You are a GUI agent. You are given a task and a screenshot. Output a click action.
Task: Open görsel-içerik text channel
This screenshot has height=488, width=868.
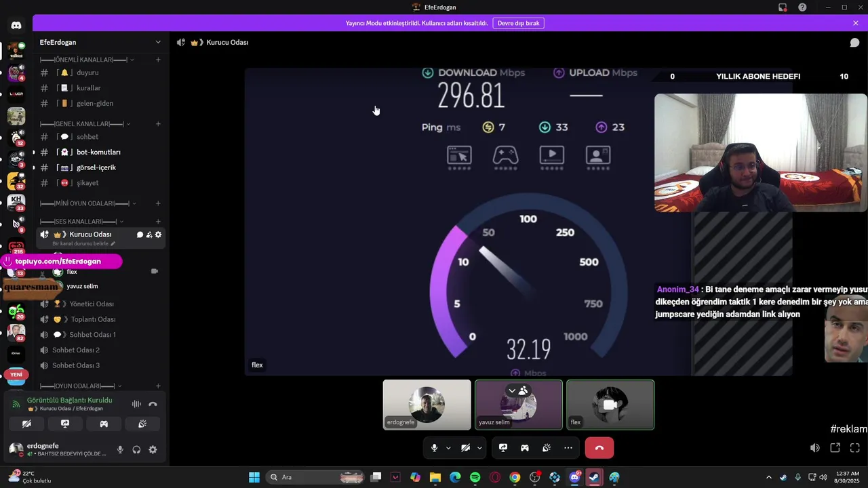click(x=102, y=167)
